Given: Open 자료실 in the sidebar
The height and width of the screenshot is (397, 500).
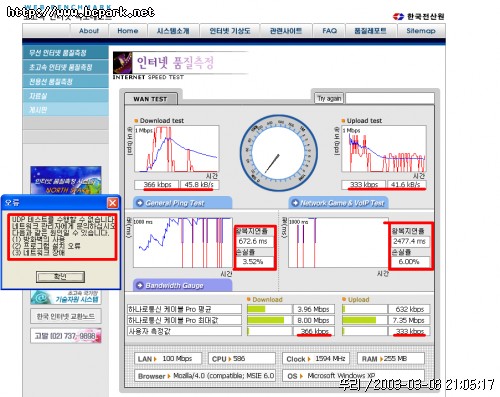Looking at the screenshot, I should 66,96.
